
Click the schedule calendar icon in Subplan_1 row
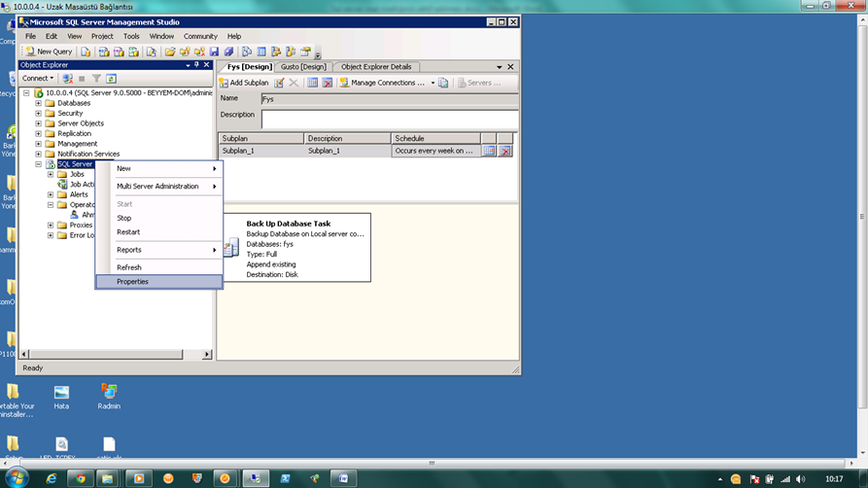tap(489, 151)
